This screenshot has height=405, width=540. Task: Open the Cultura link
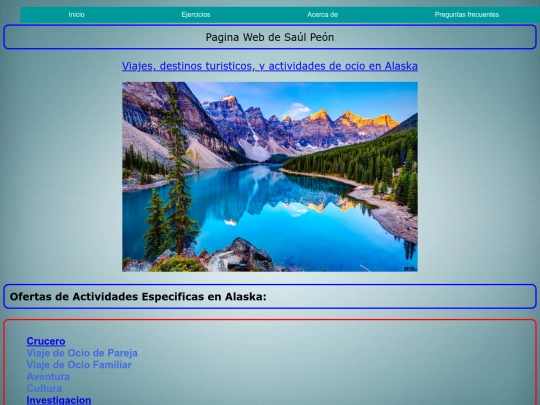pos(44,388)
